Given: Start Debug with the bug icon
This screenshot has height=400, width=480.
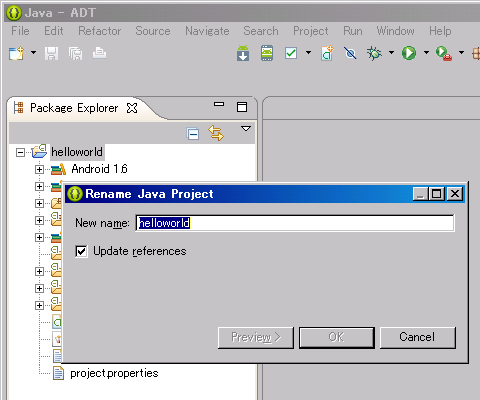Looking at the screenshot, I should (x=374, y=53).
